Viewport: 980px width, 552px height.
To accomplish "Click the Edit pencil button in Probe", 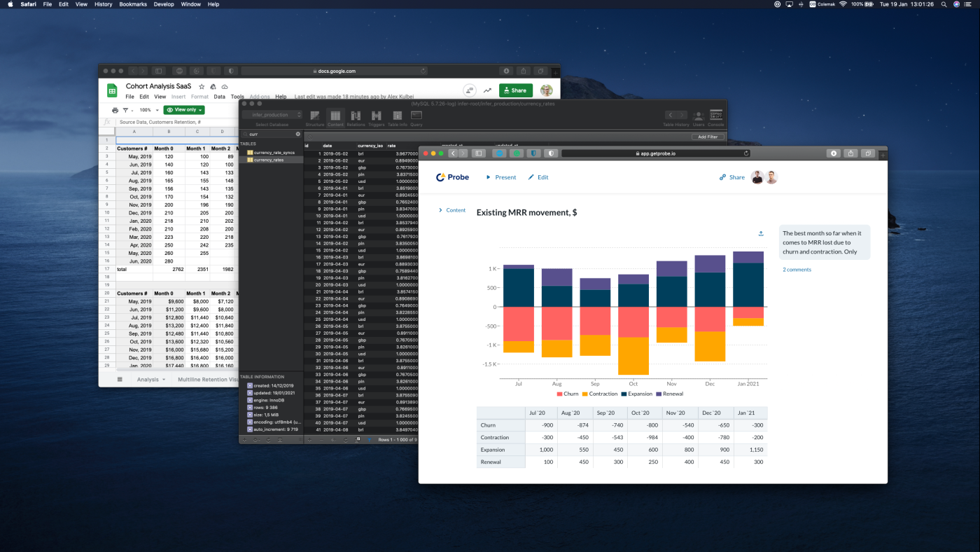I will (x=538, y=177).
